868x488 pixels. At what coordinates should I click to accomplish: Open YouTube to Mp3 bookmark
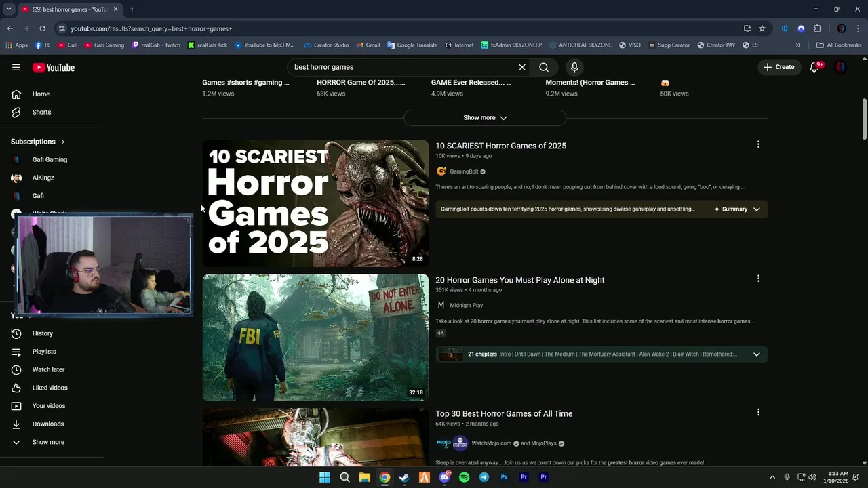point(264,45)
